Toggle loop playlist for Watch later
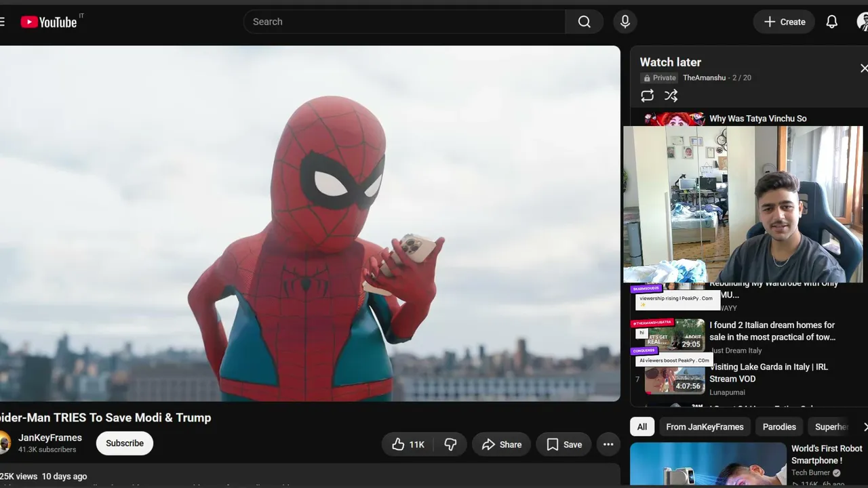The height and width of the screenshot is (488, 868). [648, 96]
